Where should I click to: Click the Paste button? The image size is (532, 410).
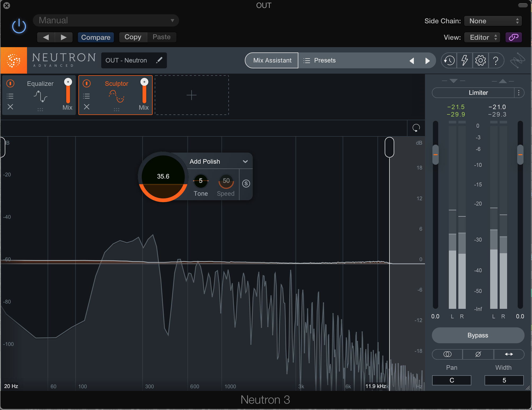162,37
